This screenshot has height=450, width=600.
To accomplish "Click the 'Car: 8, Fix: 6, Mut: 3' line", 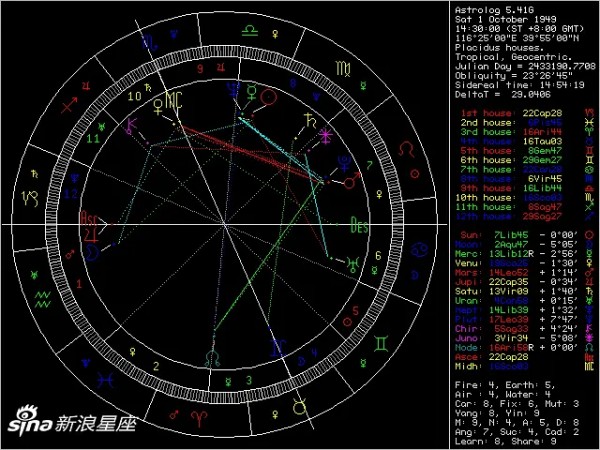I will pyautogui.click(x=517, y=404).
